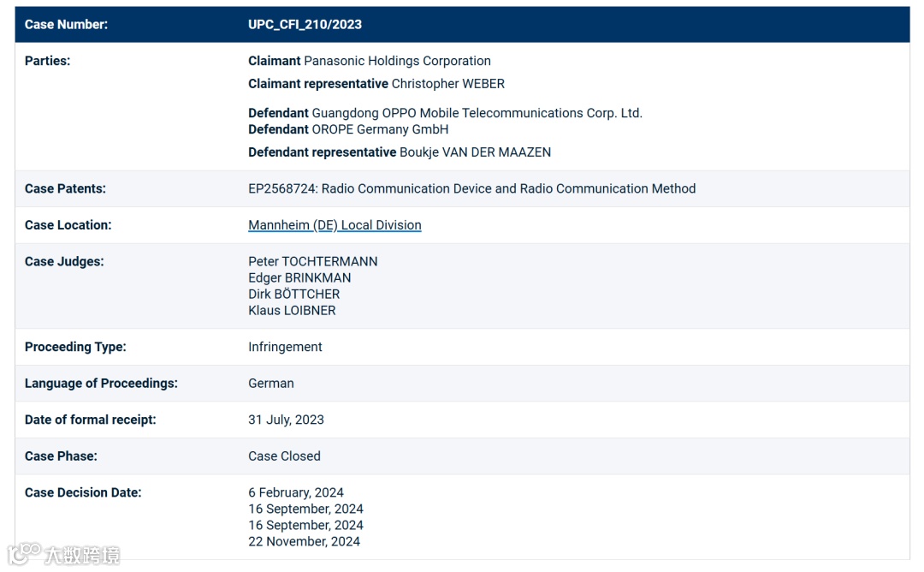The width and height of the screenshot is (924, 572).
Task: Click judge Dirk BÖTTCHER
Action: click(294, 295)
